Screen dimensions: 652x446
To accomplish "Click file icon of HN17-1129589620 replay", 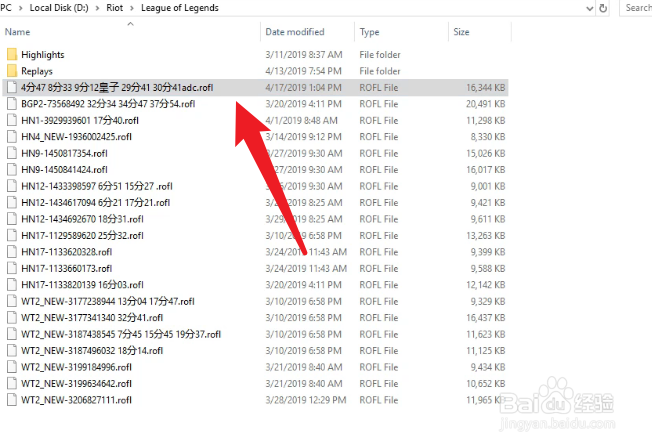I will pyautogui.click(x=12, y=236).
